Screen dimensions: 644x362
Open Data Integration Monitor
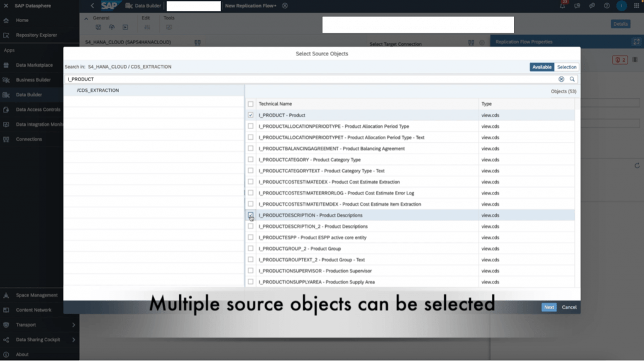pyautogui.click(x=40, y=124)
